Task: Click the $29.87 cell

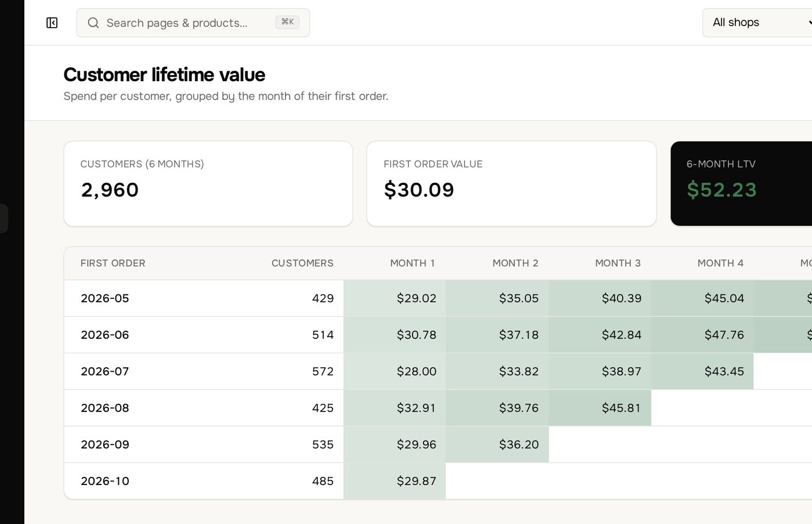Action: [x=394, y=481]
